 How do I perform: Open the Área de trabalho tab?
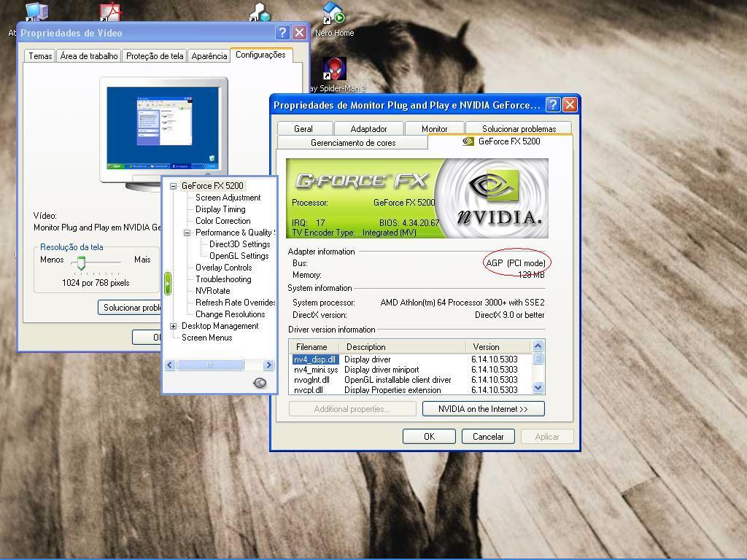(88, 55)
